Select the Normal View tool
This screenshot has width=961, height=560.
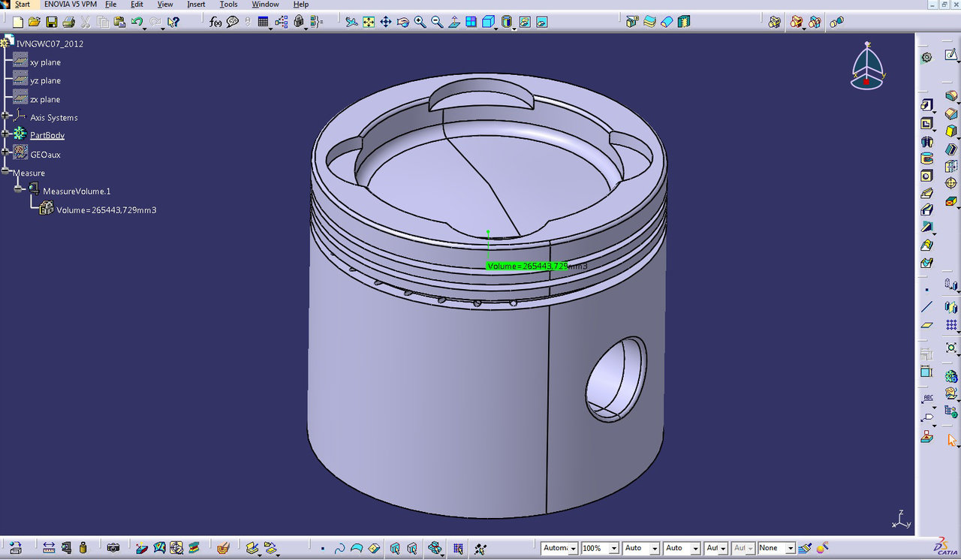pyautogui.click(x=453, y=23)
